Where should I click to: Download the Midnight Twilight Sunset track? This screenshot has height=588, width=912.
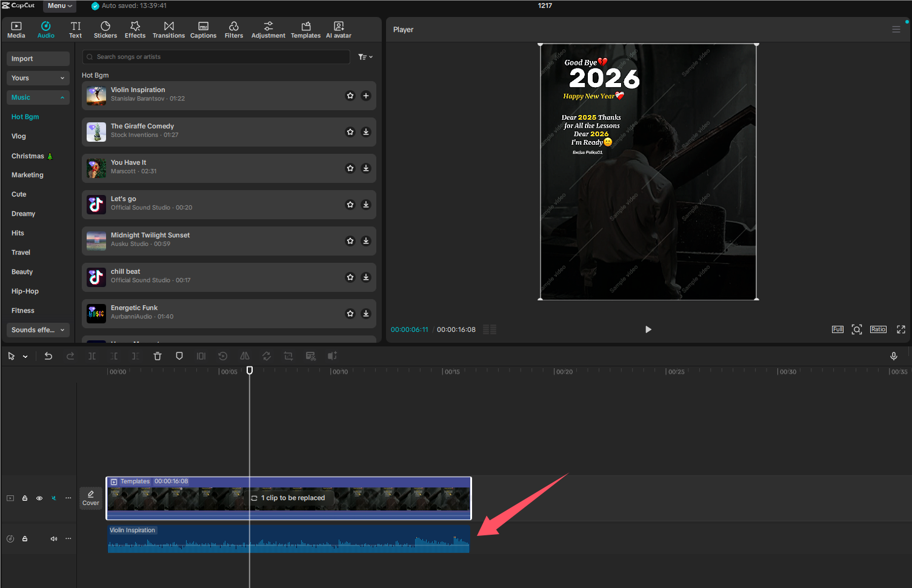366,240
